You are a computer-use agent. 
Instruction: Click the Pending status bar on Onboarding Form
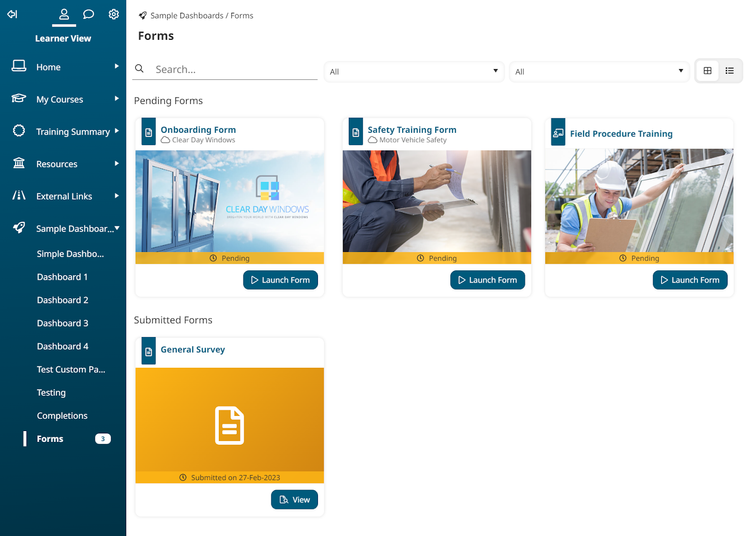click(x=230, y=258)
